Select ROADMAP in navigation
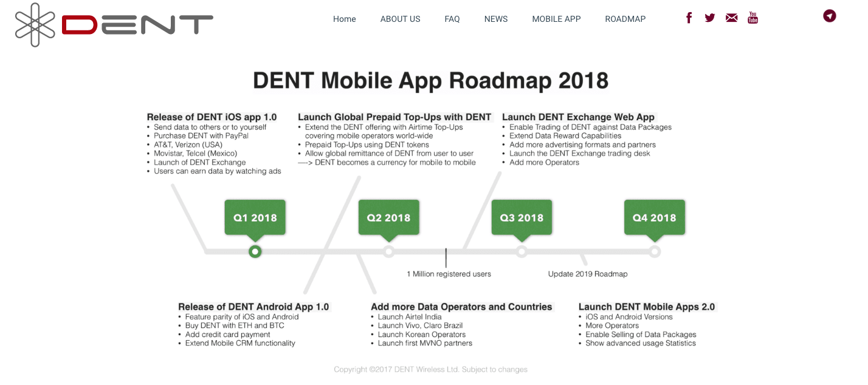This screenshot has height=385, width=868. pos(625,19)
